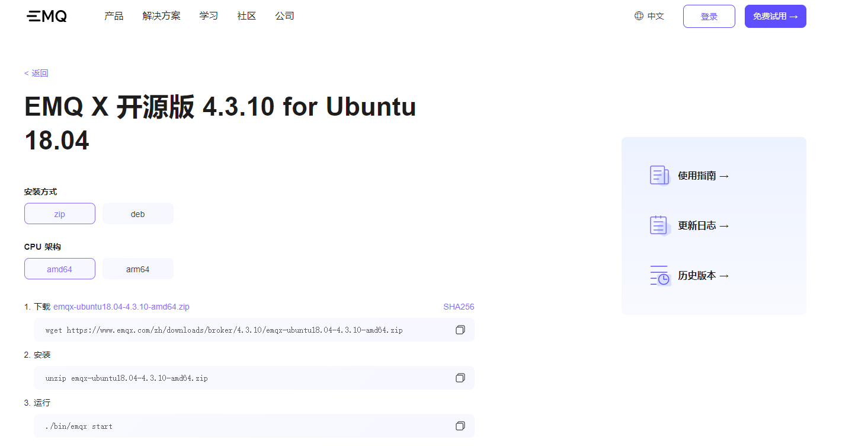Copy the wget download command

coord(460,330)
